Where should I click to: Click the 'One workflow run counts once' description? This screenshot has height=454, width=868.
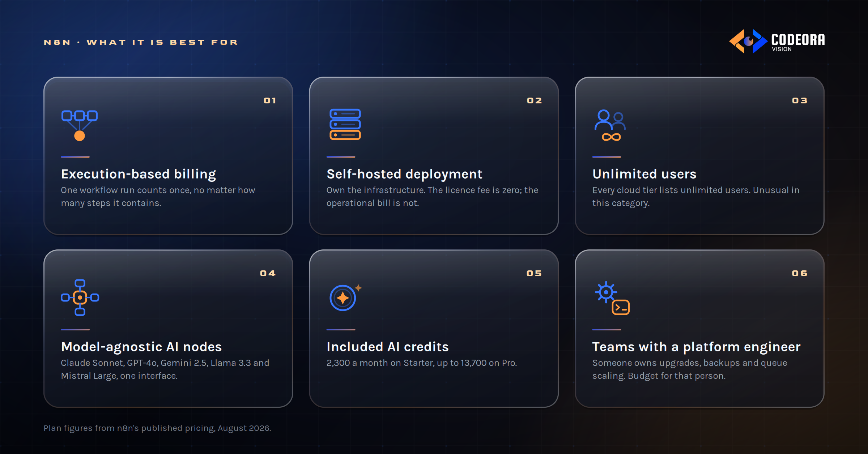(x=158, y=197)
